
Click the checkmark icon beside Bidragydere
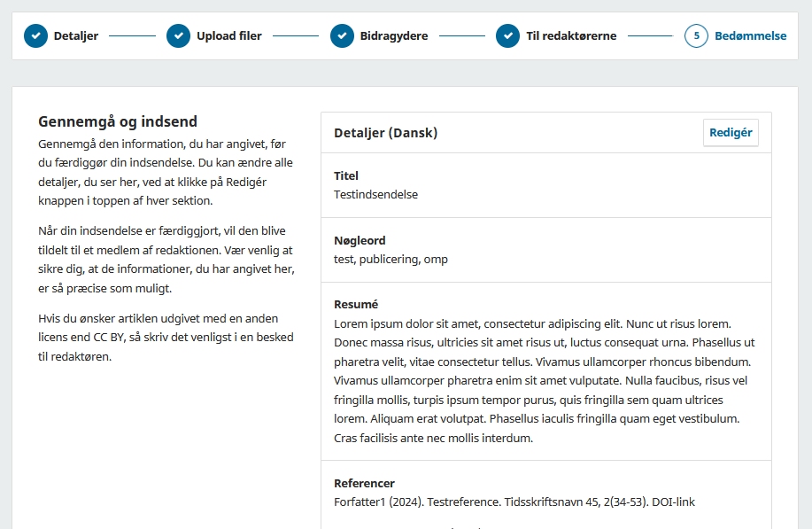342,36
